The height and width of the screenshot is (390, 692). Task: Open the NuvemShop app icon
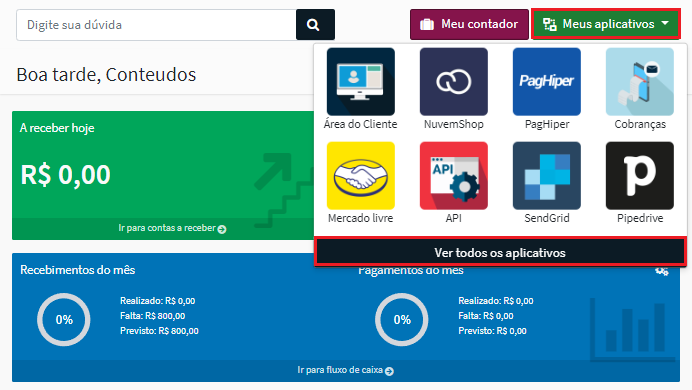point(454,82)
